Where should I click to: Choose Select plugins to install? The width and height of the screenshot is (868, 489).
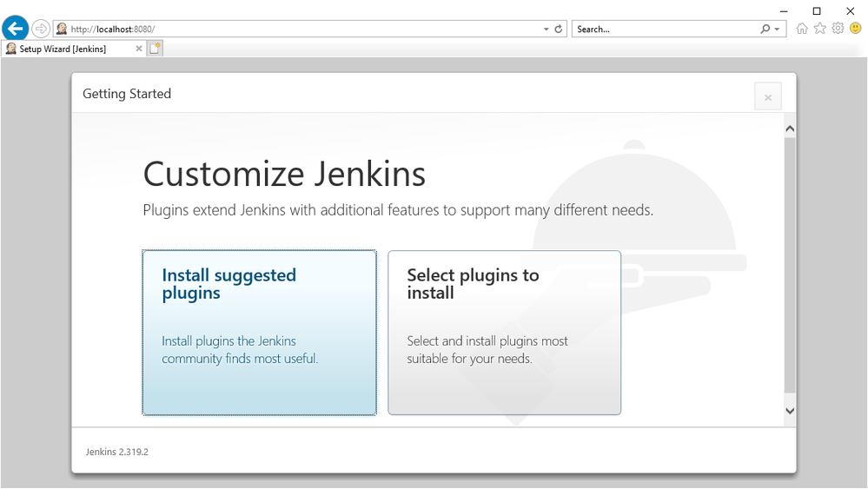(x=504, y=333)
